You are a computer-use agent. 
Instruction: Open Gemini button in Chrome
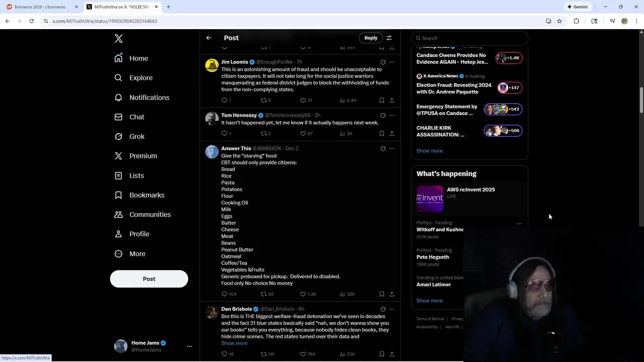(x=578, y=7)
